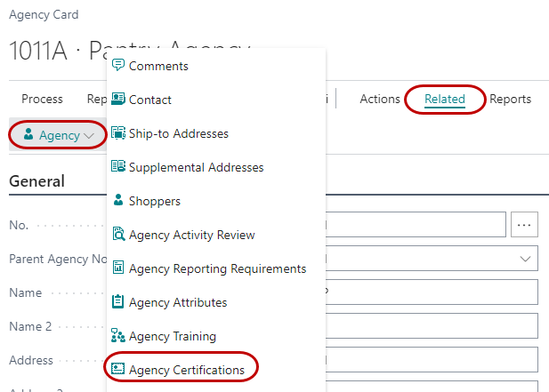Image resolution: width=549 pixels, height=392 pixels.
Task: Click the Contact card icon
Action: (117, 100)
